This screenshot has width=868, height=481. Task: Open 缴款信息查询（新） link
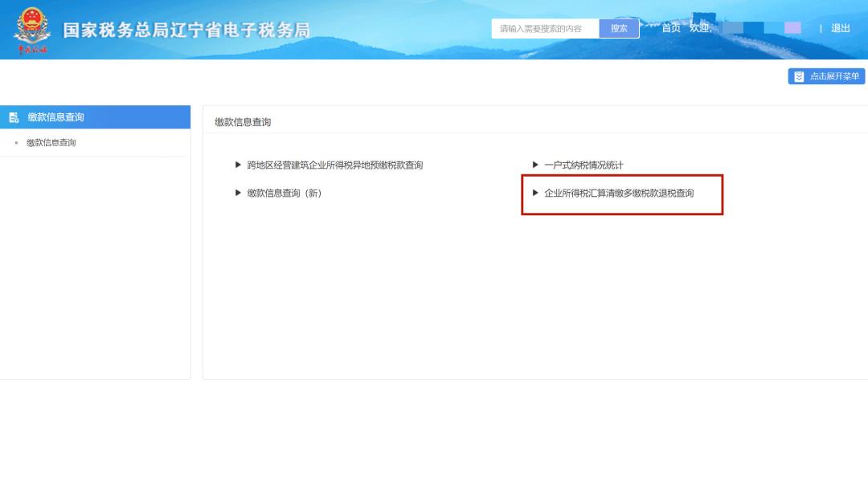pos(284,193)
